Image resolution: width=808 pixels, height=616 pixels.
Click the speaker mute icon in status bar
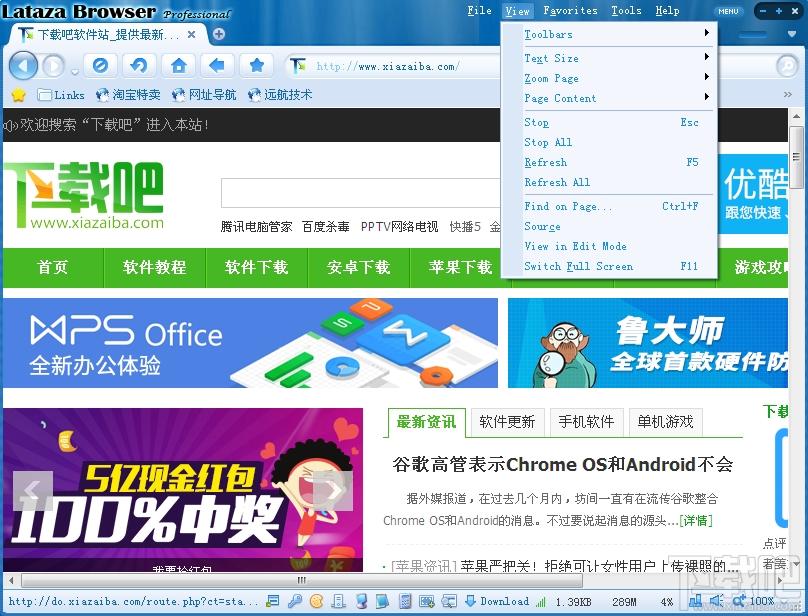(716, 601)
